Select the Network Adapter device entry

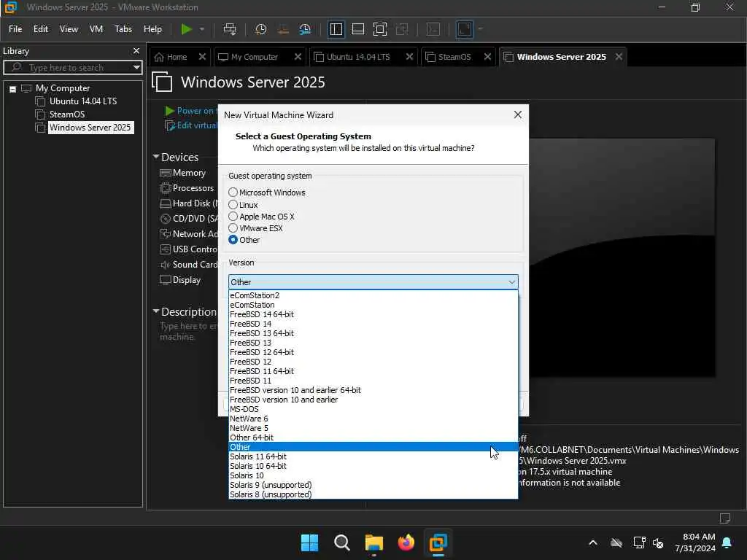click(x=189, y=234)
